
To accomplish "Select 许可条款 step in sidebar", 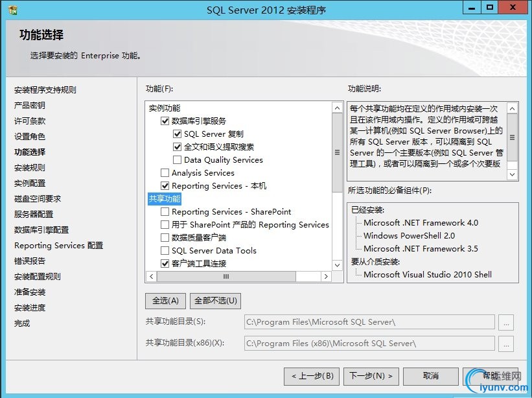I will click(x=30, y=121).
